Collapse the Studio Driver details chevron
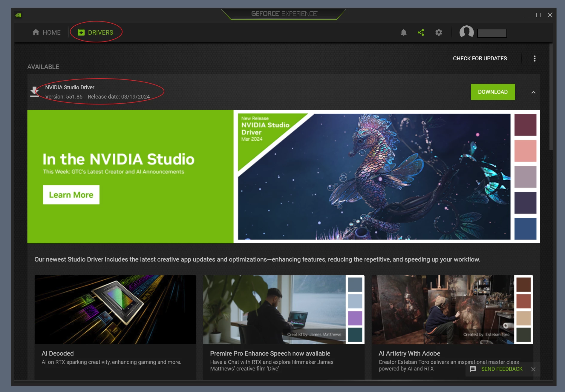565x392 pixels. pos(533,92)
